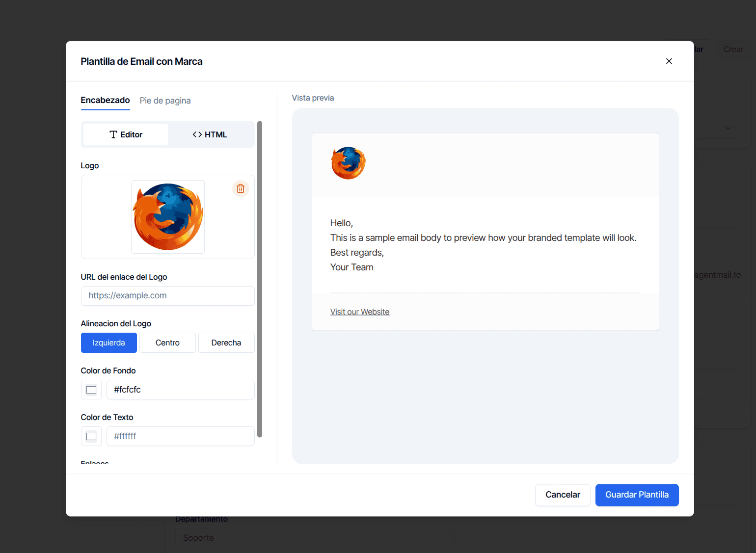Click the 'Your Team' preview line
Screen dimensions: 756x553
(352, 267)
